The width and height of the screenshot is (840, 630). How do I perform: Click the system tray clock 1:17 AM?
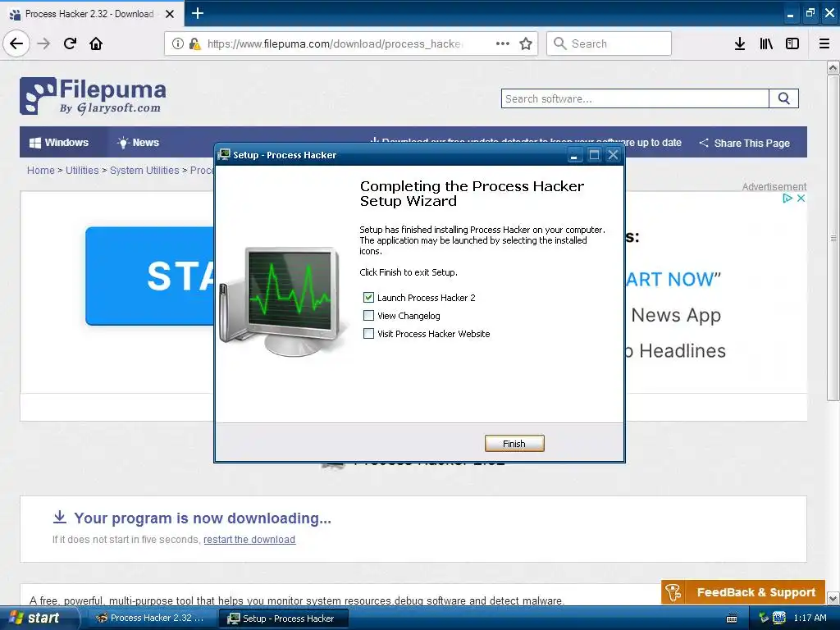pos(810,618)
